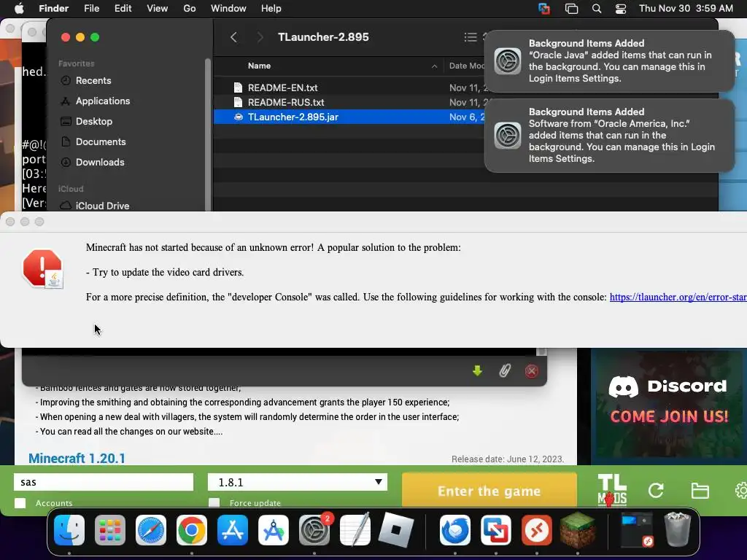Toggle the Force update checkbox
The width and height of the screenshot is (747, 560).
point(214,503)
